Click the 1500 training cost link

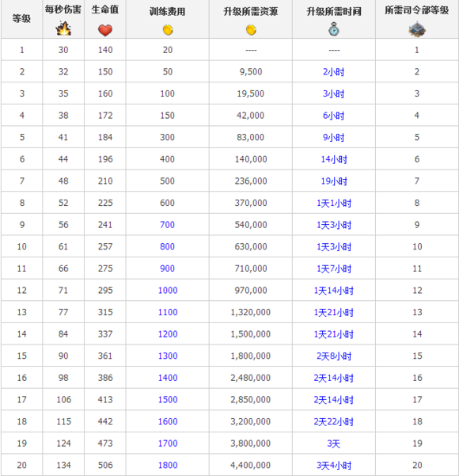168,399
